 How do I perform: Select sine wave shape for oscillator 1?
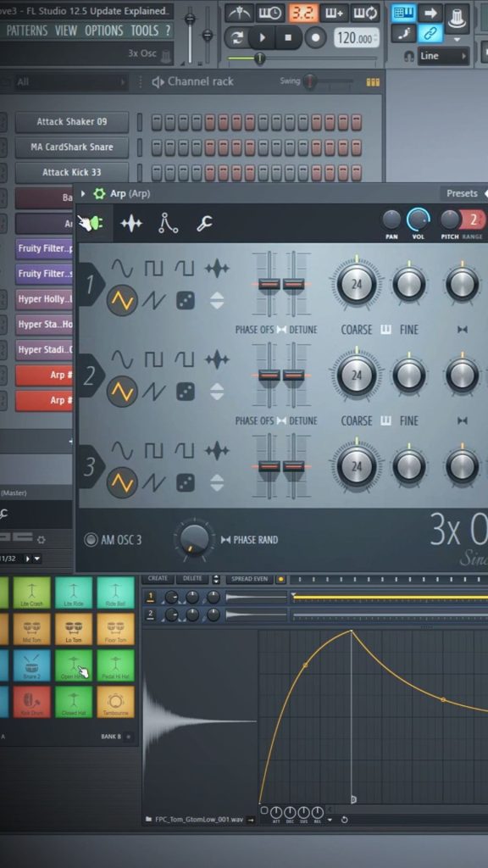[x=122, y=269]
